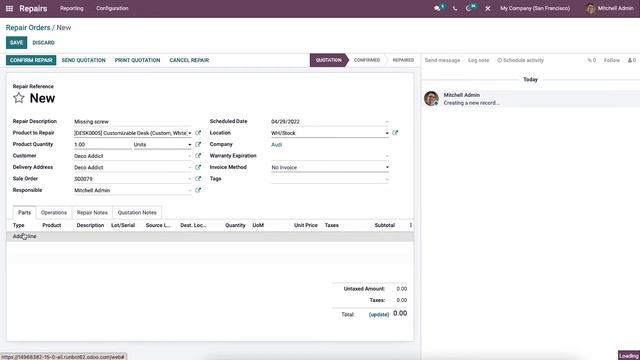
Task: Switch to the Repair Notes tab
Action: pyautogui.click(x=92, y=213)
